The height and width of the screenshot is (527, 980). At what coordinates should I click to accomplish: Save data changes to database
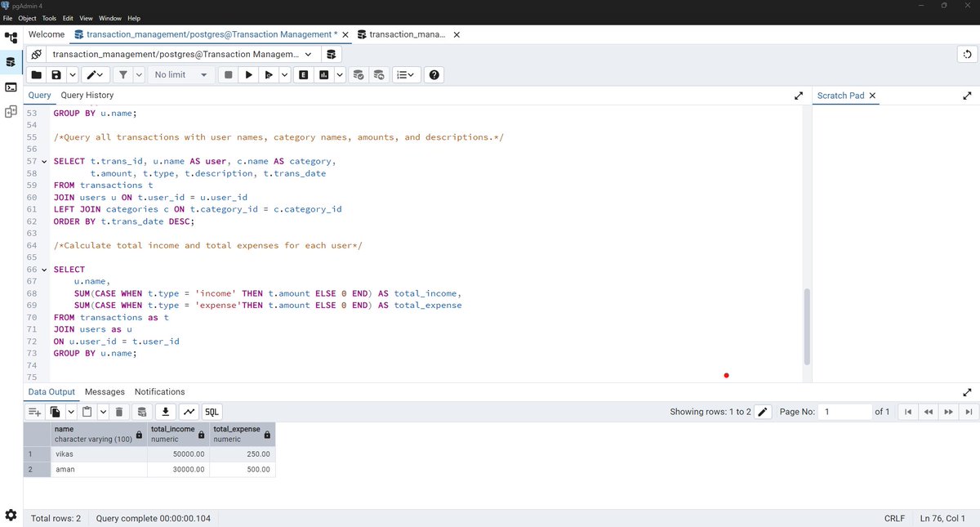coord(142,412)
